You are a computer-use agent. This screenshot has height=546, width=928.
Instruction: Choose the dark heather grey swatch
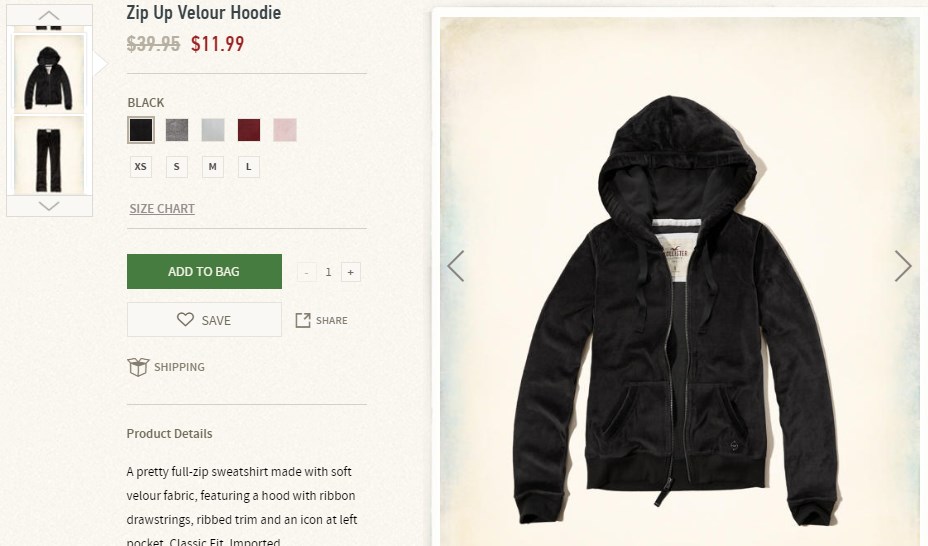tap(177, 130)
